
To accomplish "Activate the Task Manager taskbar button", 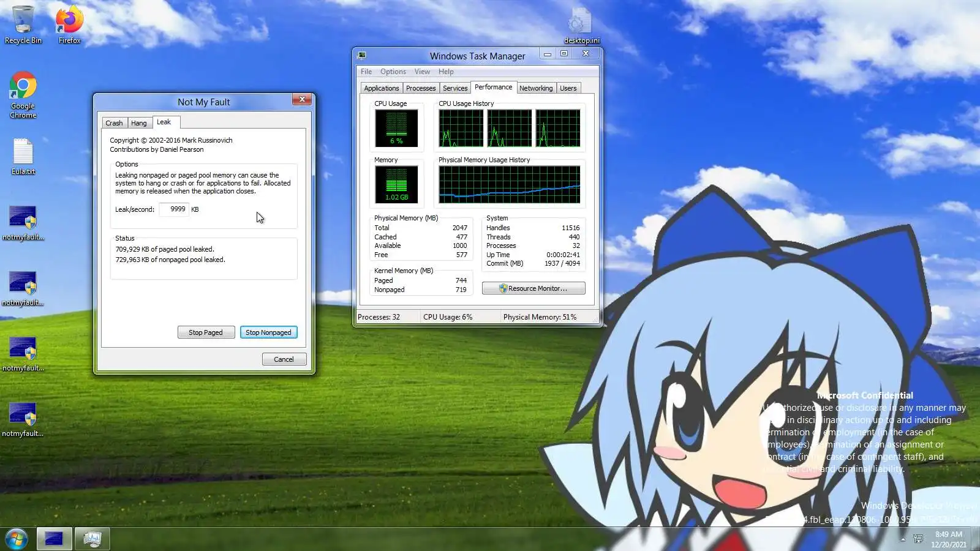I will click(x=92, y=539).
